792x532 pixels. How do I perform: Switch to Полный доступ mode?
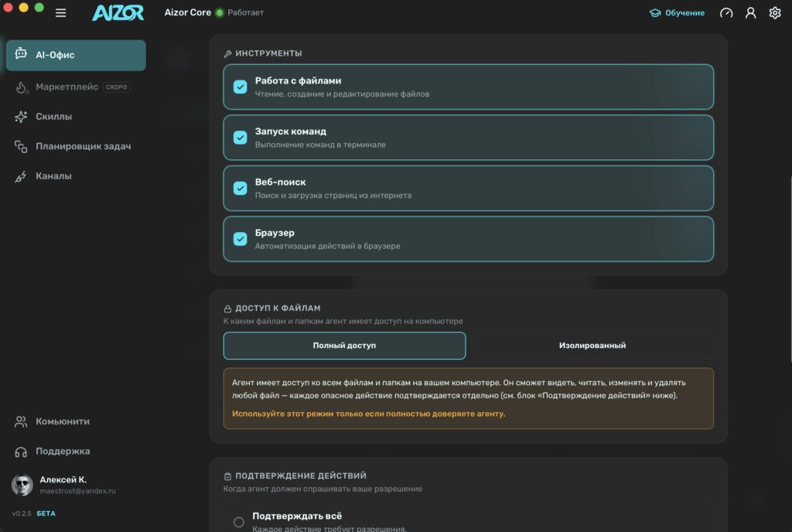pyautogui.click(x=344, y=346)
